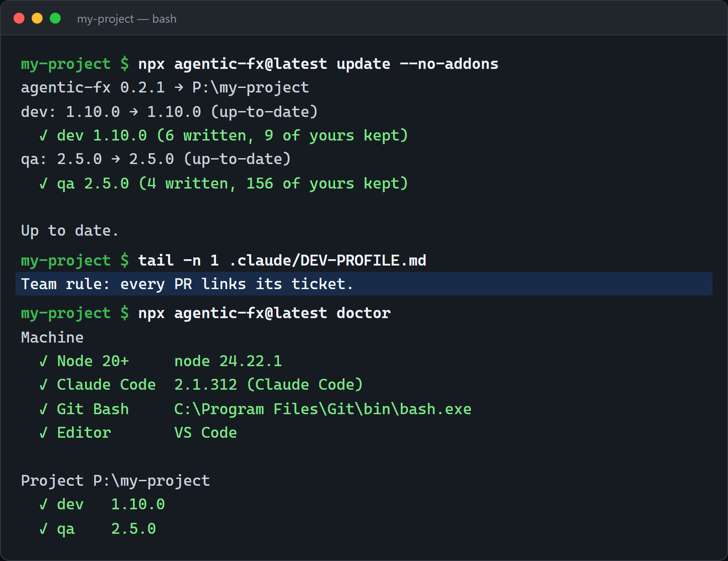
Task: Click the yellow minimize window button
Action: 37,18
